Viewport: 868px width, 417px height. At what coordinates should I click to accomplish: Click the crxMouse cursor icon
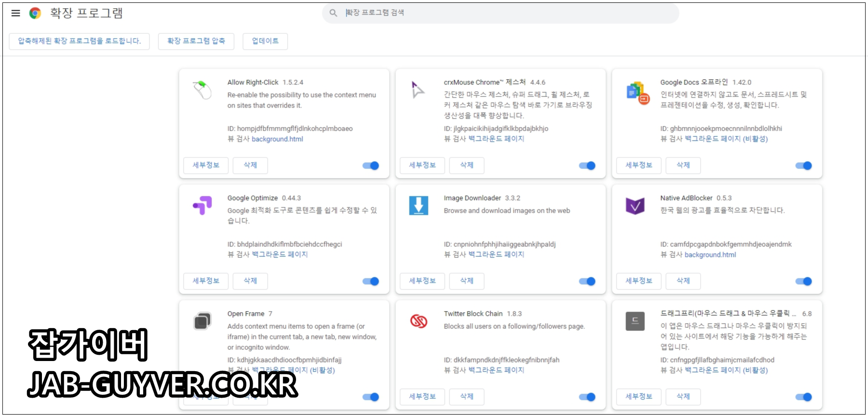point(418,90)
